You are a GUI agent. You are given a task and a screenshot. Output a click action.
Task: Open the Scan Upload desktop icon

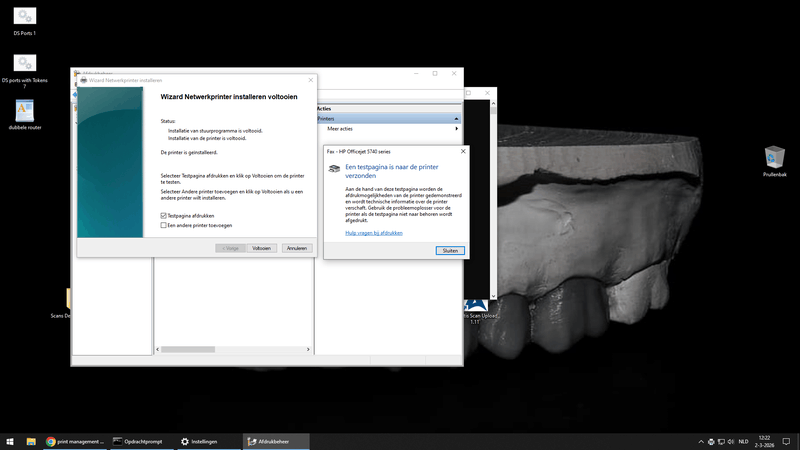pyautogui.click(x=476, y=311)
